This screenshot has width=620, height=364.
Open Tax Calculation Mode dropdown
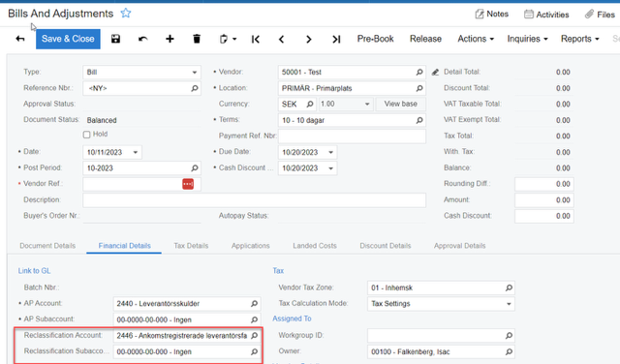coord(509,304)
